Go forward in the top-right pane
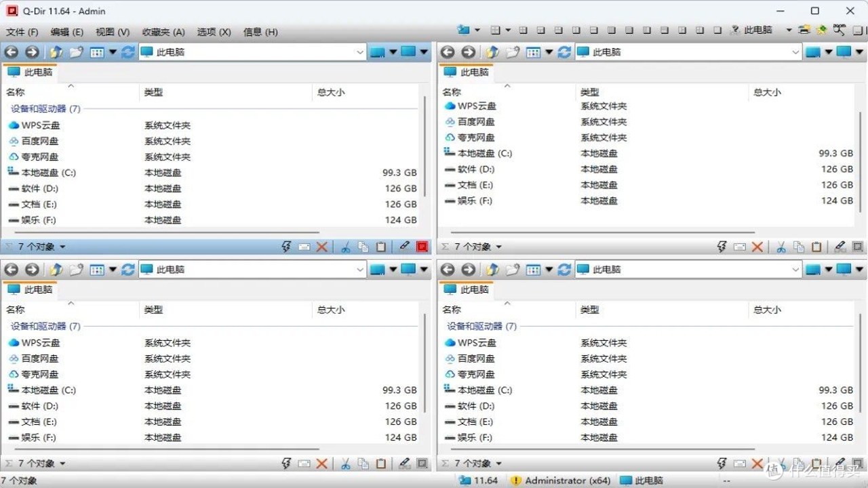This screenshot has width=868, height=488. tap(469, 52)
